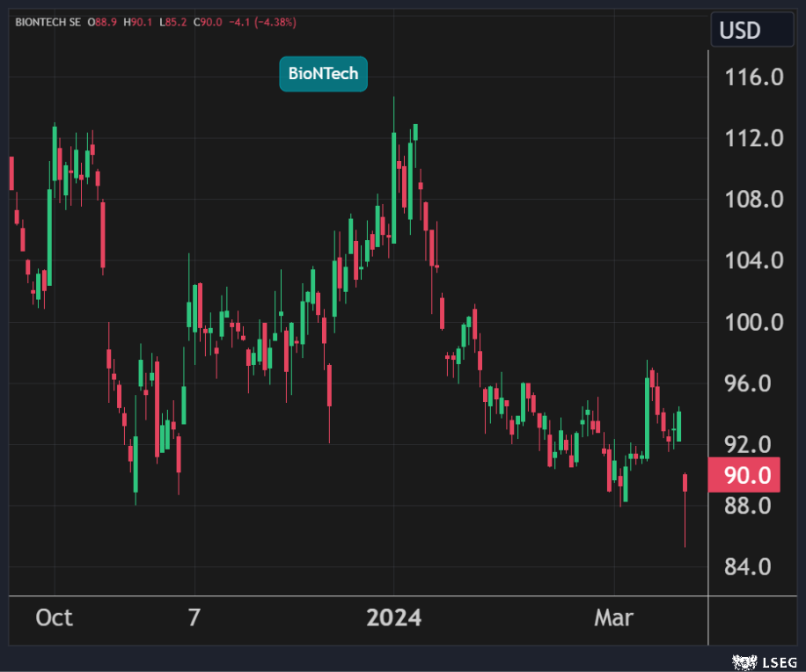Open the USD currency selector
Image resolution: width=806 pixels, height=672 pixels.
pyautogui.click(x=740, y=30)
